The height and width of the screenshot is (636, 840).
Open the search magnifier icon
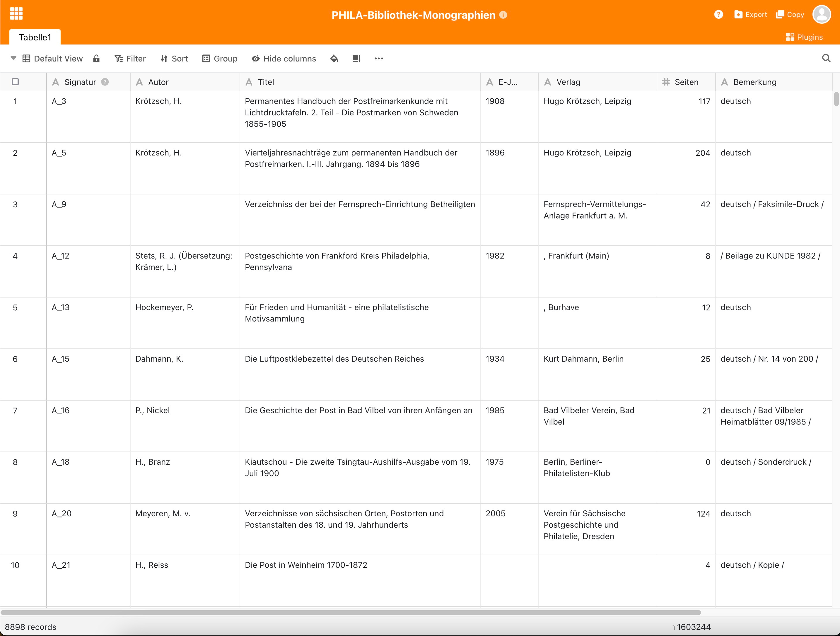(x=826, y=59)
